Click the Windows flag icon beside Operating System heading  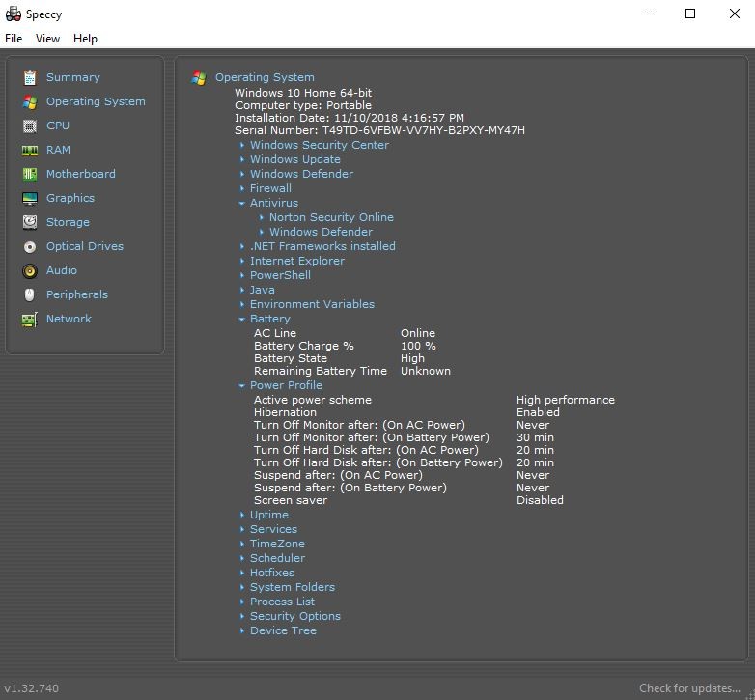click(x=199, y=77)
